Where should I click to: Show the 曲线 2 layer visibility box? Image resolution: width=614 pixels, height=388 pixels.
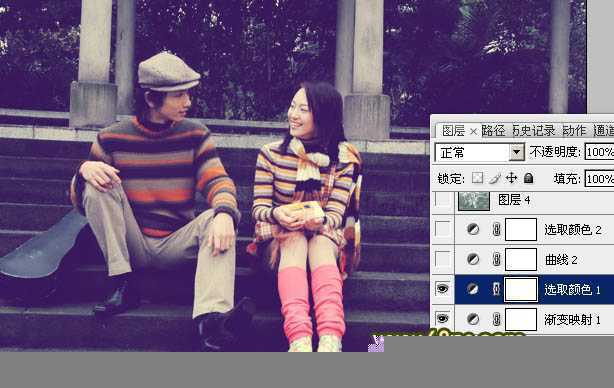(442, 259)
